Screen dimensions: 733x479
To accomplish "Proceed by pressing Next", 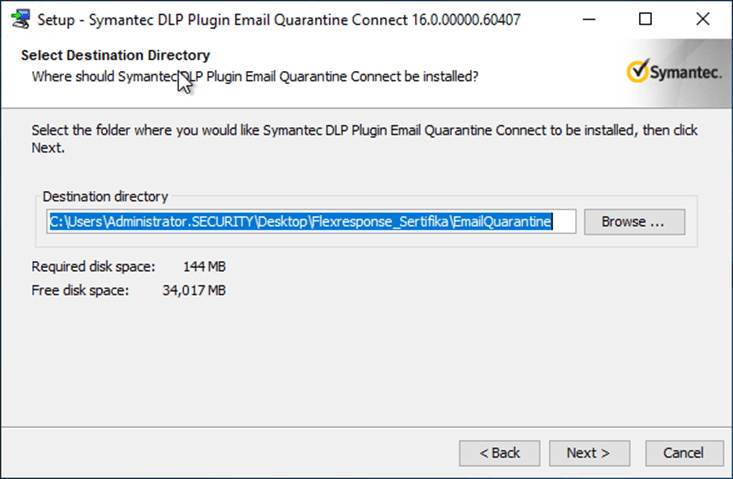I will (588, 453).
